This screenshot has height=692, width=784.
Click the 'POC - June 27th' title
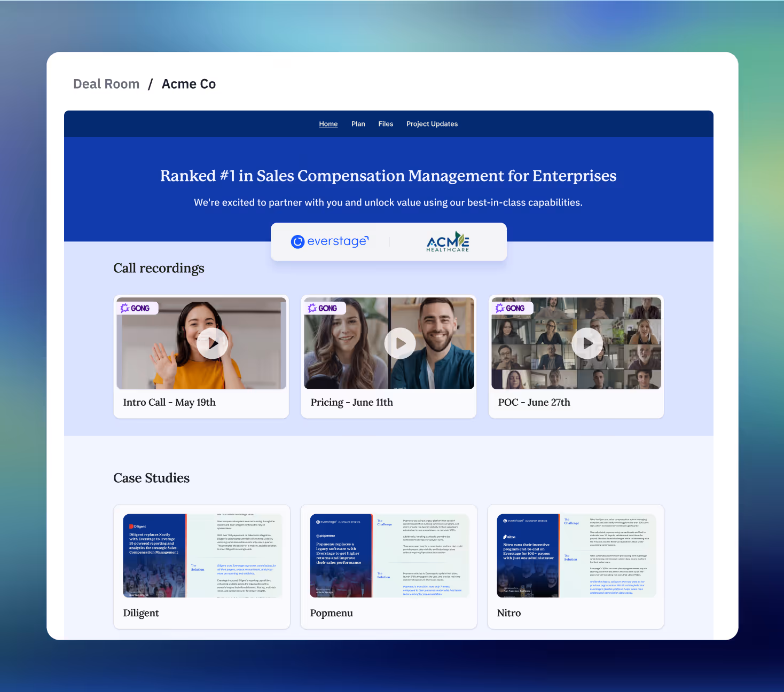(x=534, y=403)
